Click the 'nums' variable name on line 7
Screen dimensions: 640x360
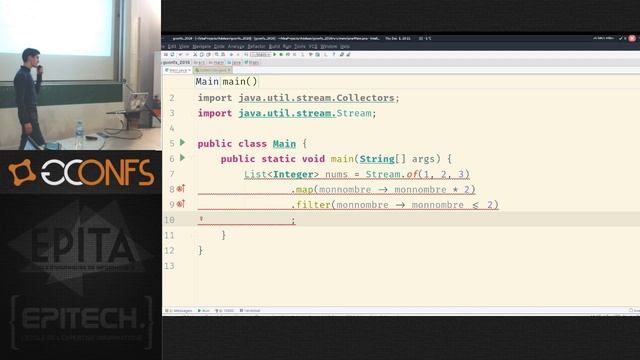point(337,174)
